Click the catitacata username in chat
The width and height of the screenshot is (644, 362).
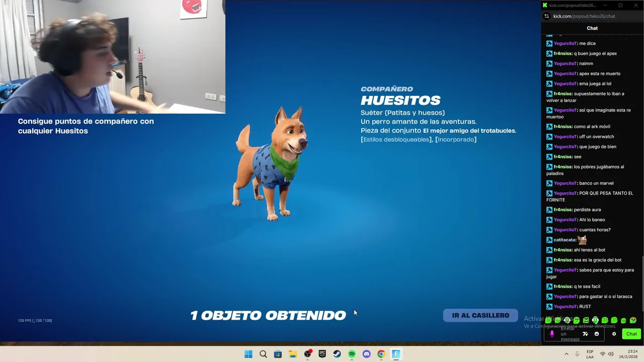click(565, 240)
